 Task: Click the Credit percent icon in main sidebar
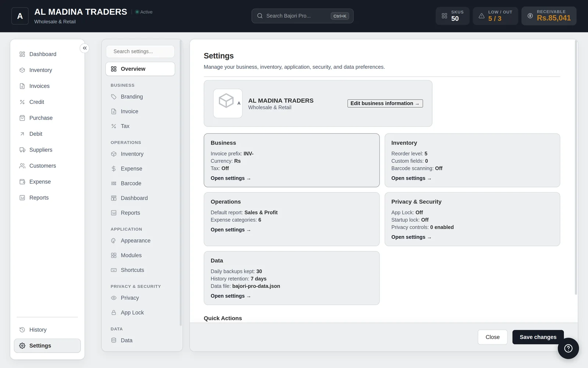tap(22, 102)
